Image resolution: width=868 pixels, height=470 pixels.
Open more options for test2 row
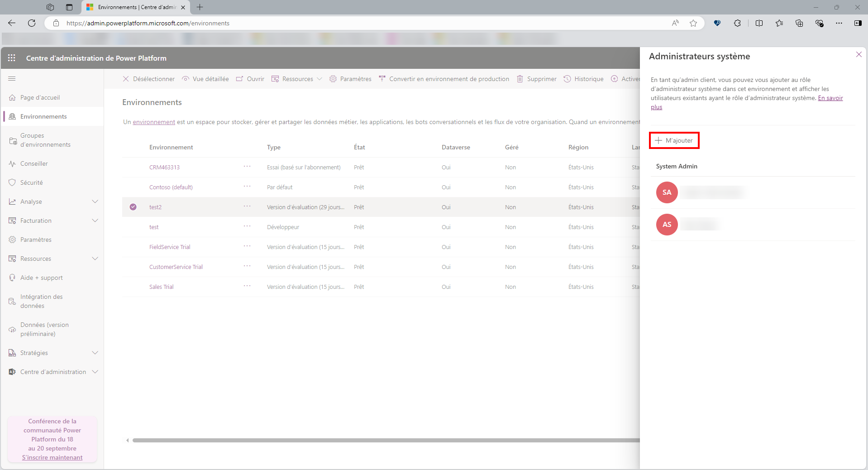pyautogui.click(x=247, y=206)
